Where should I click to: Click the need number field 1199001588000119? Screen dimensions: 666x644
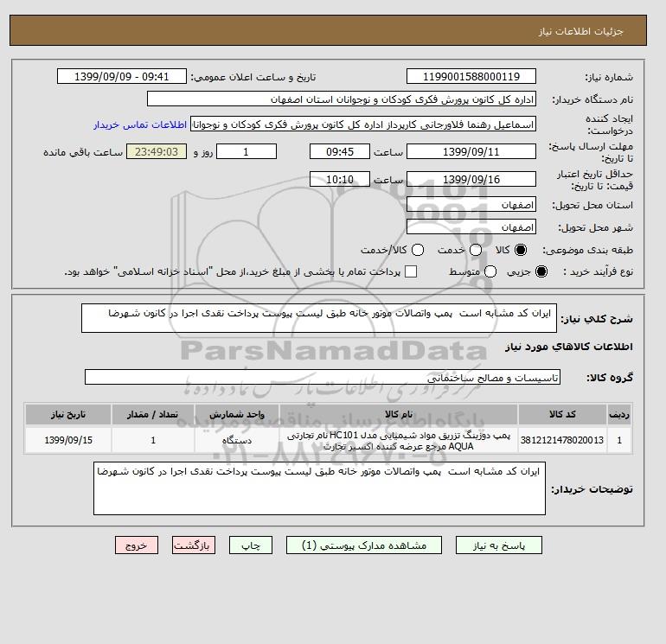pos(471,76)
